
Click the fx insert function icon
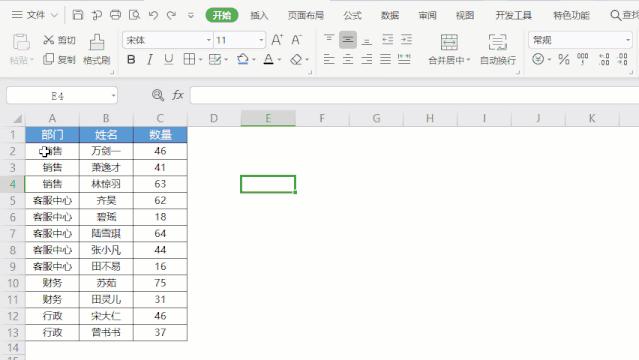(x=178, y=95)
